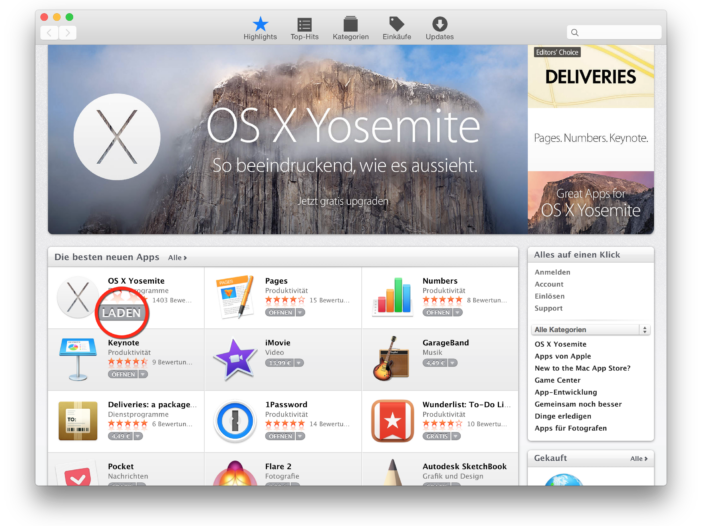Open the Account quick link
Viewport: 702px width, 526px height.
tap(549, 284)
